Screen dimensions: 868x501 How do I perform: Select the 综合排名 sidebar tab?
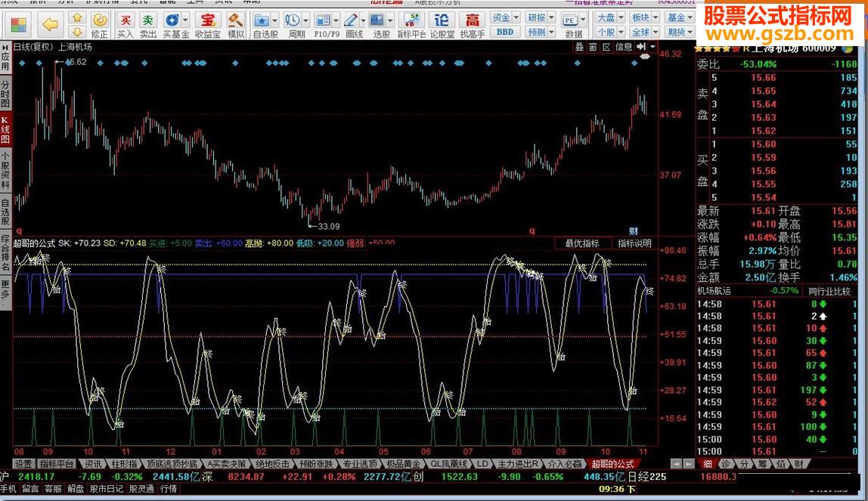5,254
